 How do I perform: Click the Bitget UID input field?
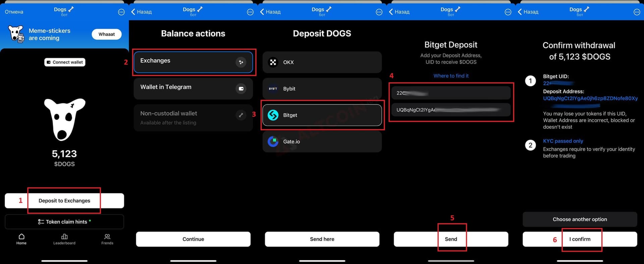451,93
